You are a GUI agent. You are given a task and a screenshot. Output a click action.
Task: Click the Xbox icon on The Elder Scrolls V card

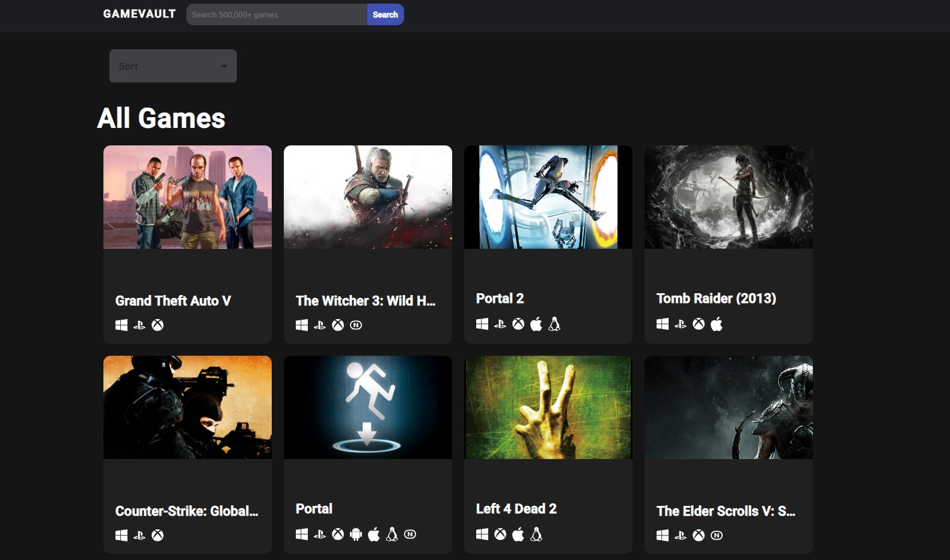pyautogui.click(x=699, y=535)
